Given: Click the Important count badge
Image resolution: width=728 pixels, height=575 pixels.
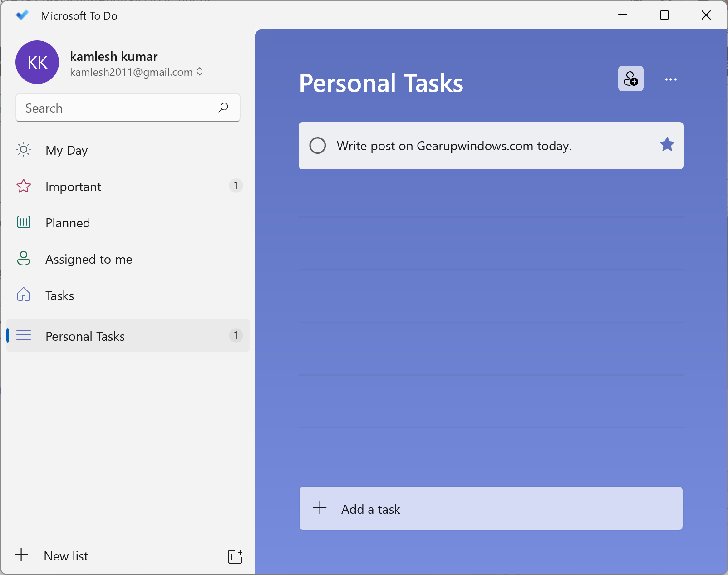Looking at the screenshot, I should click(x=236, y=185).
